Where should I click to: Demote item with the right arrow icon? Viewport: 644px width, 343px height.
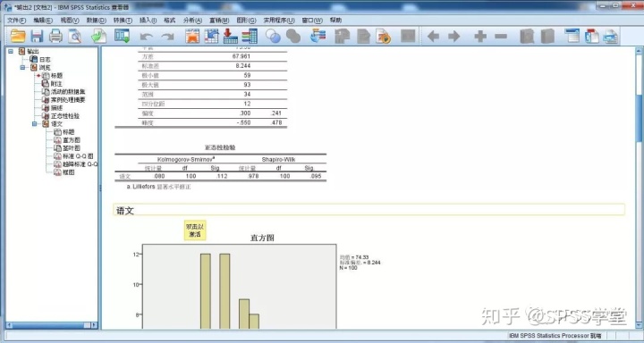coord(453,37)
